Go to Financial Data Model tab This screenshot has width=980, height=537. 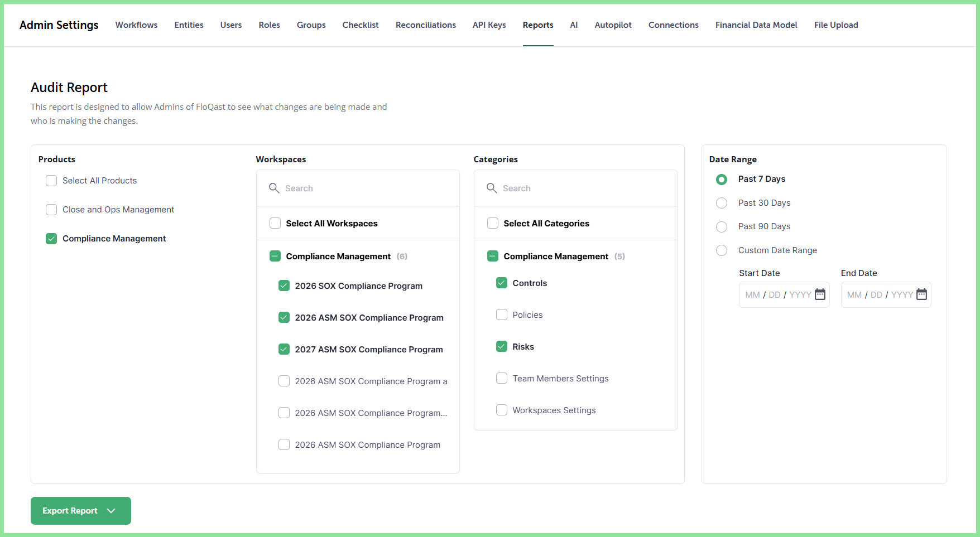[756, 25]
